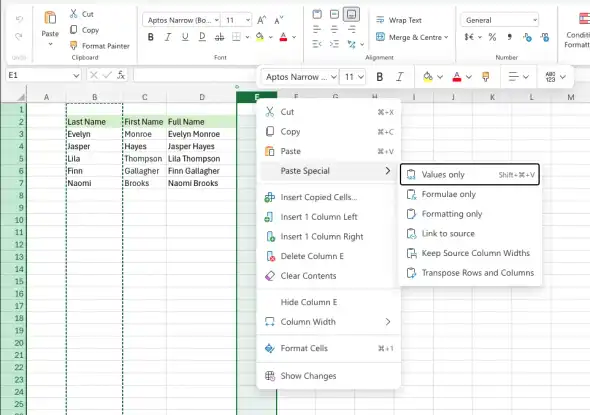Toggle Strikethrough formatting

coord(219,37)
